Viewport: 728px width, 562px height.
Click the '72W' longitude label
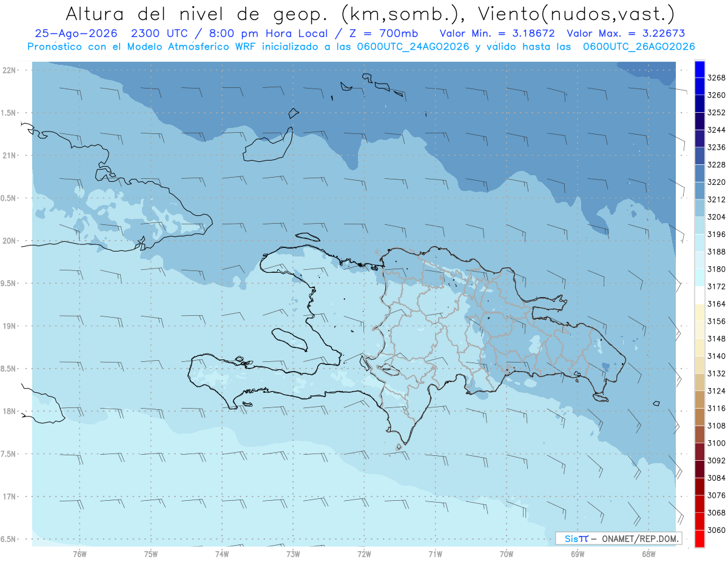click(x=364, y=554)
